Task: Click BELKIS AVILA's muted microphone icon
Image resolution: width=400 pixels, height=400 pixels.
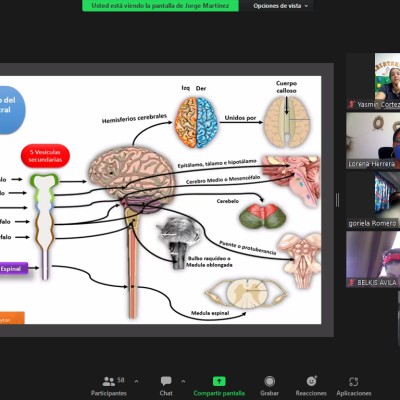Action: click(351, 282)
